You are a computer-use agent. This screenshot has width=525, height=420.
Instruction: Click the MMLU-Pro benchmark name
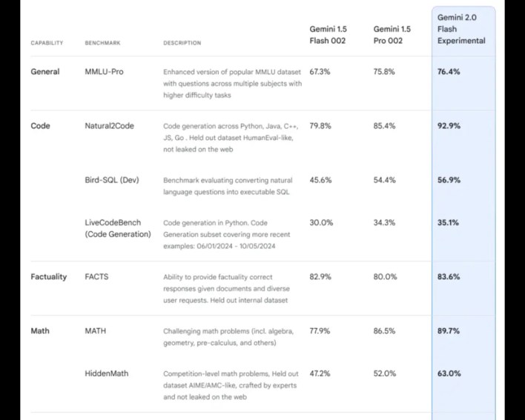(x=104, y=72)
